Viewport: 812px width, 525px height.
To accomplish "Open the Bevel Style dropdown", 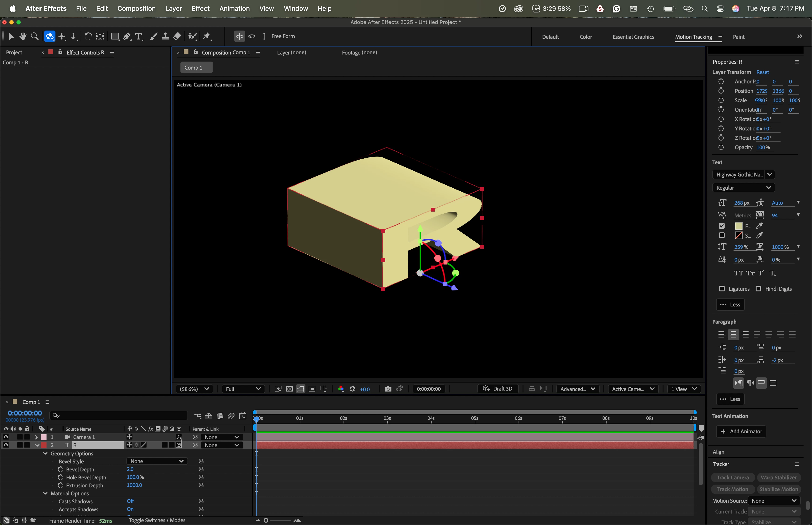I will (x=157, y=461).
